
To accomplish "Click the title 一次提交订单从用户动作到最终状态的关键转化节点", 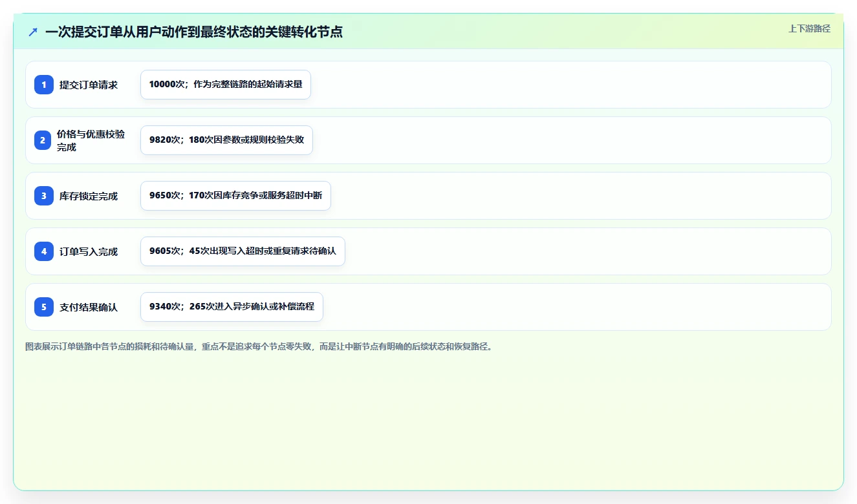I will [194, 32].
